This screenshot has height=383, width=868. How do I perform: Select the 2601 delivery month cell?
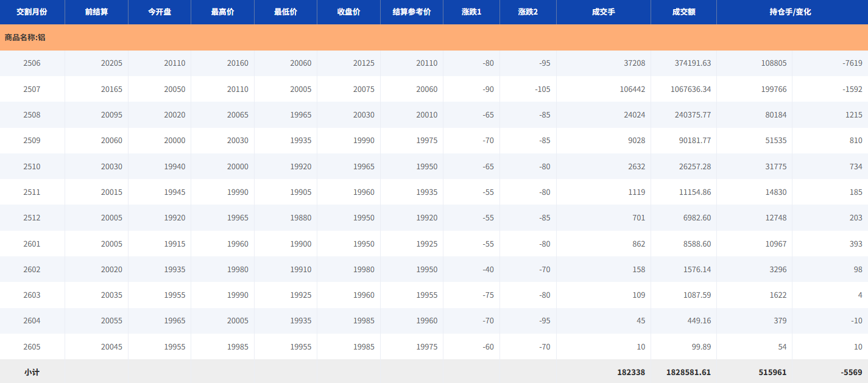pos(32,244)
